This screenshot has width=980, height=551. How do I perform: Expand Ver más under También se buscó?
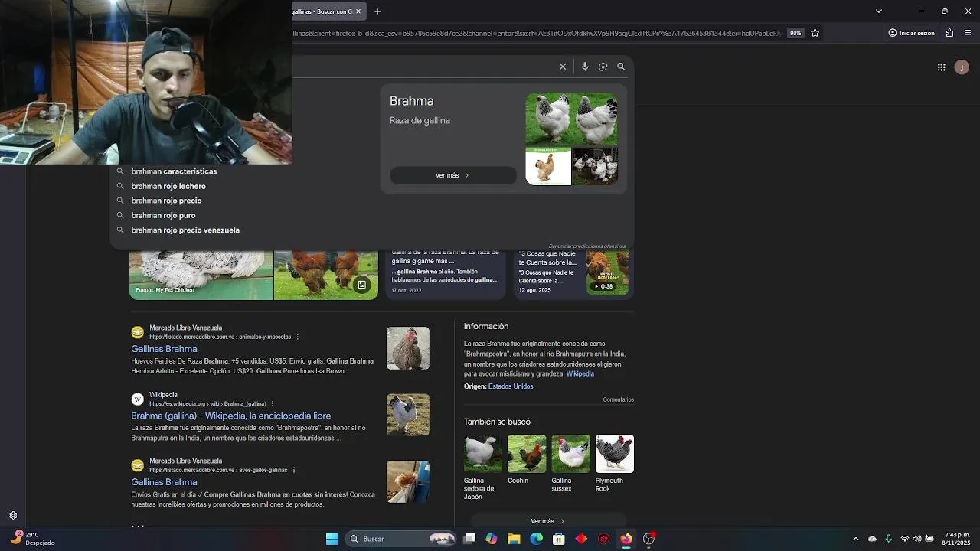548,520
